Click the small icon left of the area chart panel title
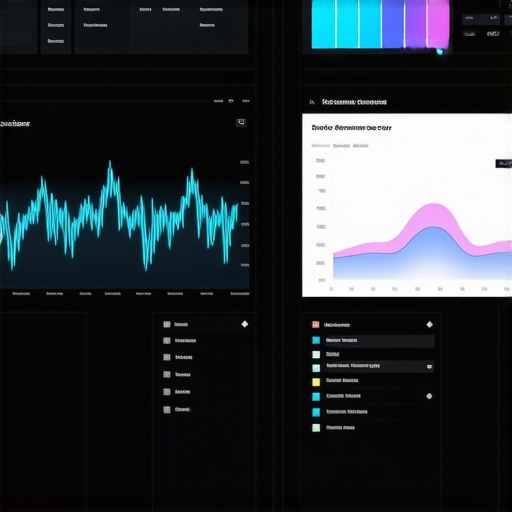Image resolution: width=512 pixels, height=512 pixels. click(x=312, y=102)
